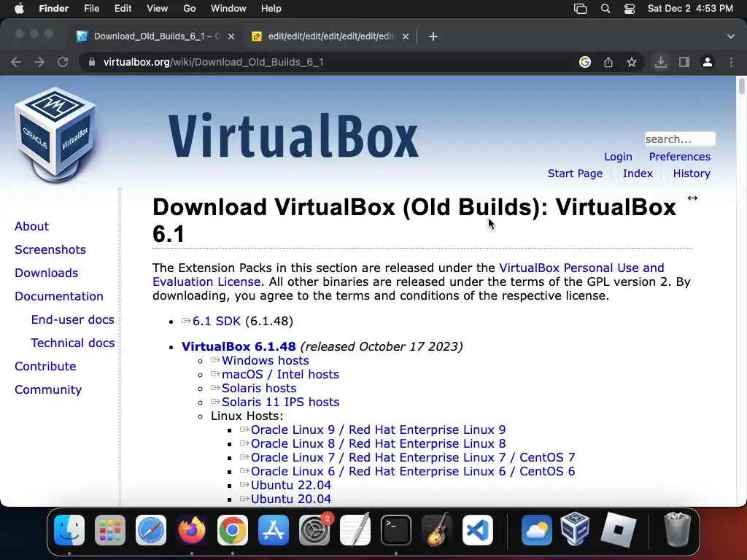Click the Ubuntu 22.04 download link
This screenshot has height=560, width=747.
(290, 485)
